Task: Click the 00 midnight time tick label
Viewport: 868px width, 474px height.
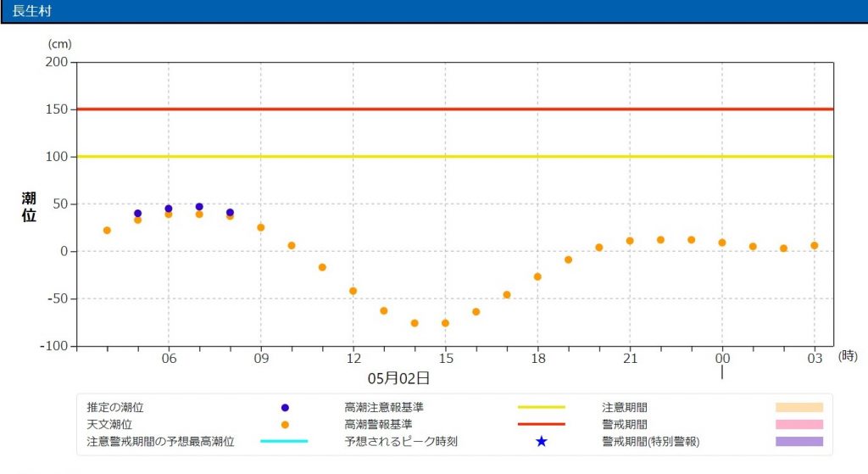Action: [722, 359]
